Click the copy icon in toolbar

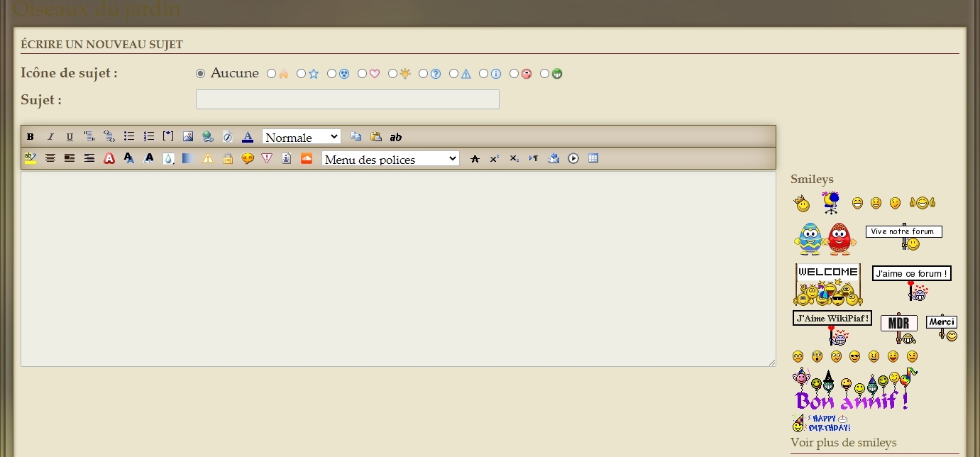[356, 136]
